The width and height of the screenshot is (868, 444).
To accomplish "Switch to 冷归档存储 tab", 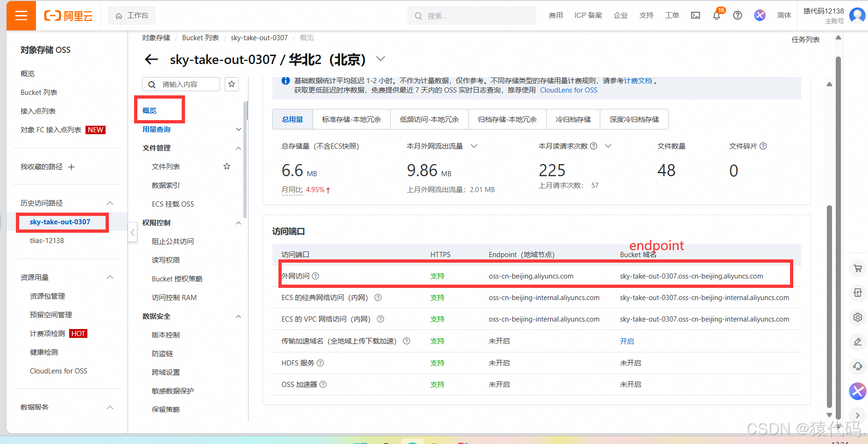I will coord(573,119).
